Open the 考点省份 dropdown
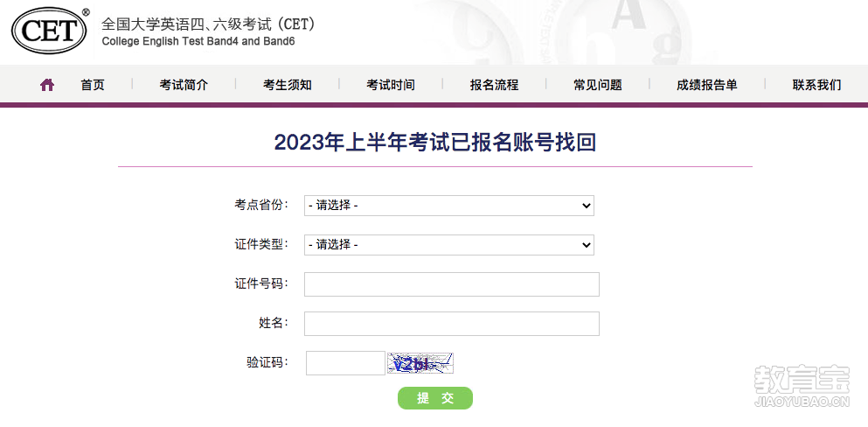The height and width of the screenshot is (427, 868). [x=449, y=206]
